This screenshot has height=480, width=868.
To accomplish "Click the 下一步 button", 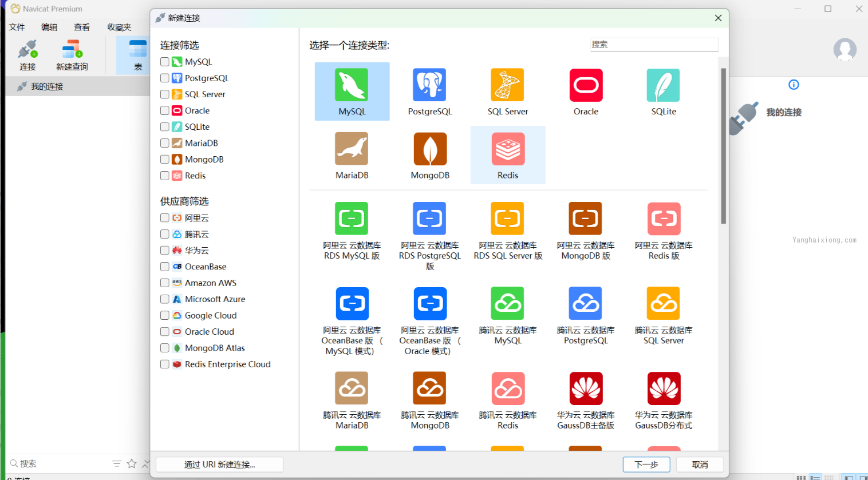I will [x=646, y=465].
